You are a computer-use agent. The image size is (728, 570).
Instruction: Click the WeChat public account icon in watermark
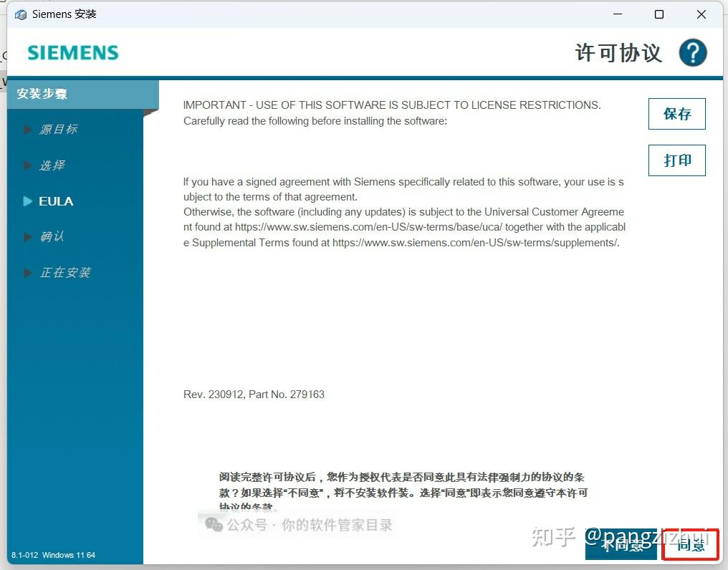pyautogui.click(x=212, y=524)
